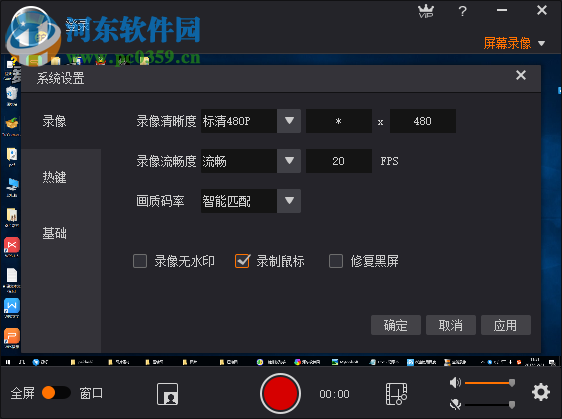562x419 pixels.
Task: Select the 录像 settings tab
Action: tap(54, 121)
